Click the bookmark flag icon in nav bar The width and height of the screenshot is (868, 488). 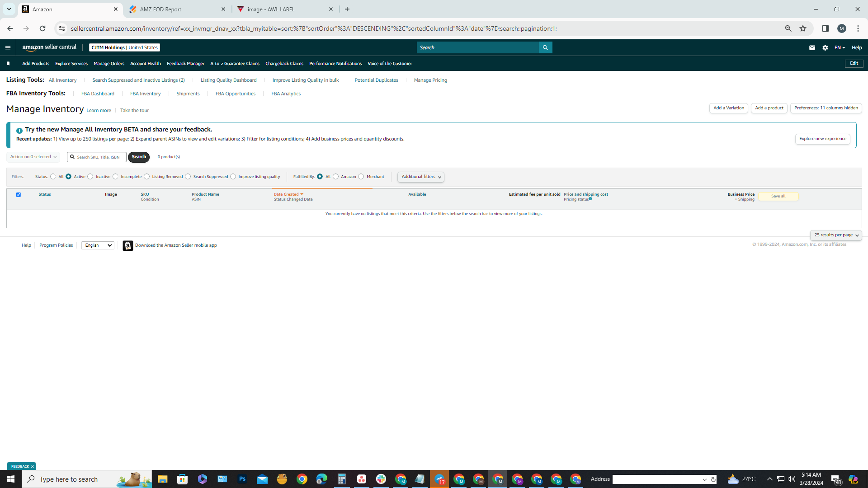click(x=8, y=64)
